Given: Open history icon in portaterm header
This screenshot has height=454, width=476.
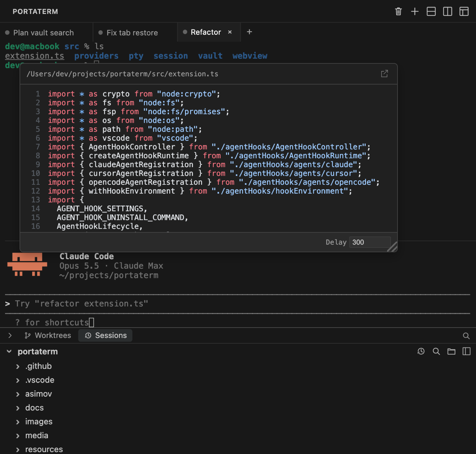Looking at the screenshot, I should (x=421, y=351).
